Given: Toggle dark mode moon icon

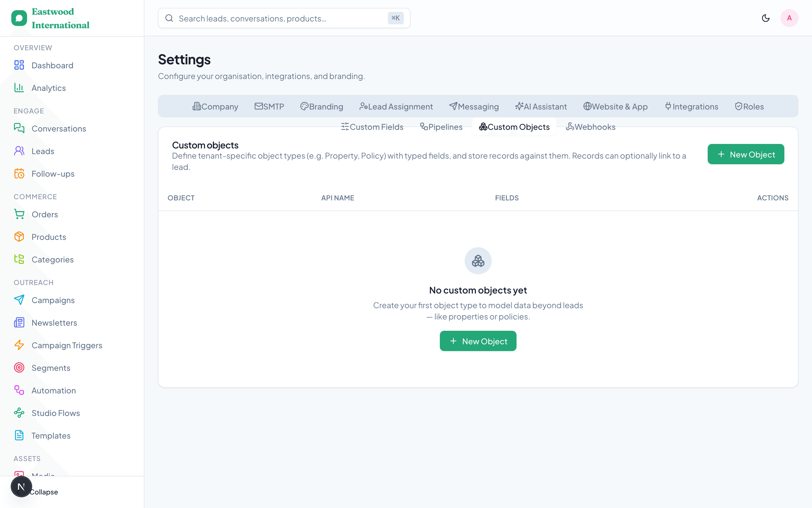Looking at the screenshot, I should pos(765,18).
